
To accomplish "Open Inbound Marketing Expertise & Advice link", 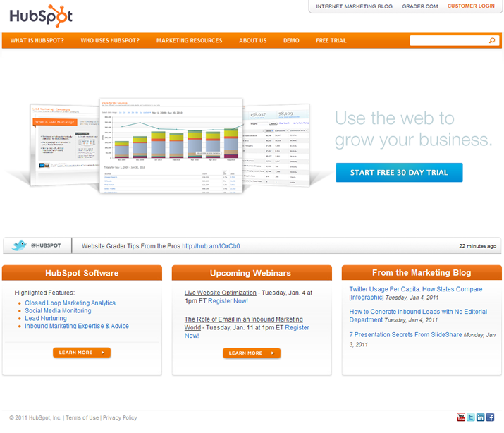I will (77, 326).
